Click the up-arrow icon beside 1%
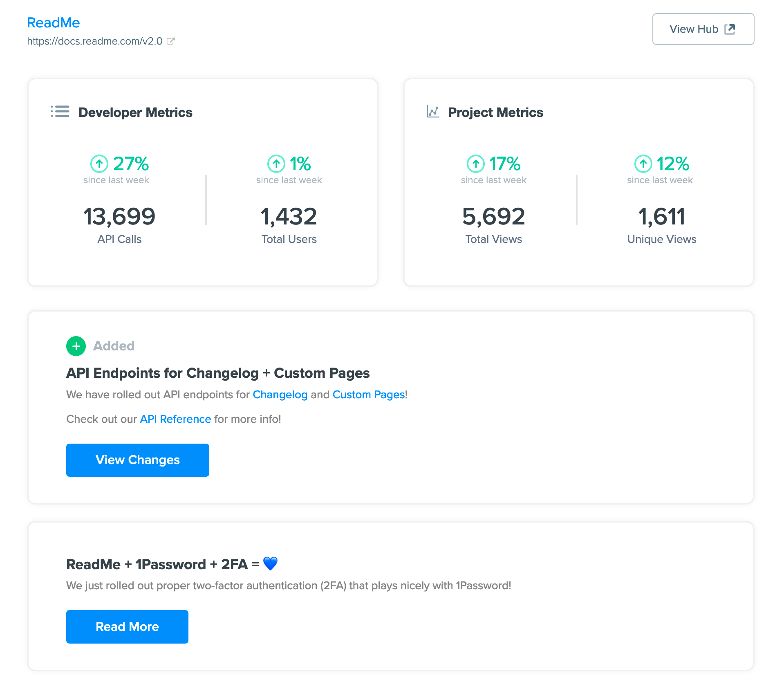This screenshot has height=682, width=784. (x=276, y=164)
